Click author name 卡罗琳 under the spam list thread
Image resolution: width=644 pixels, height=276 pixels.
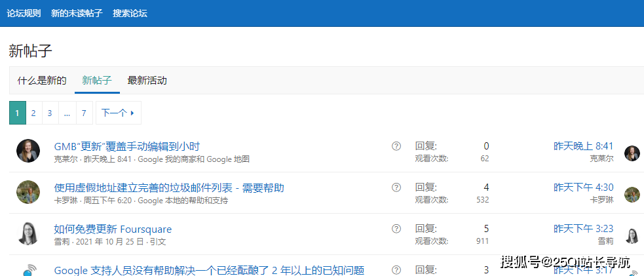click(x=66, y=201)
